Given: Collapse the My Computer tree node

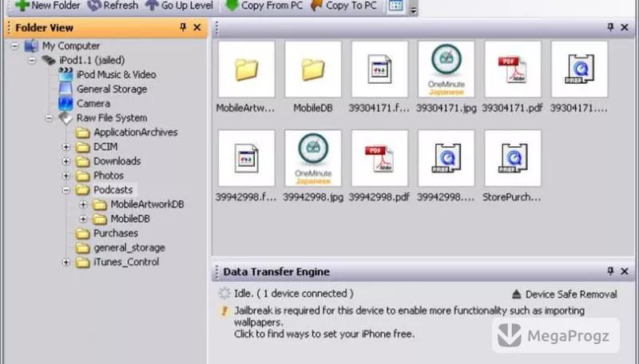Looking at the screenshot, I should pos(14,45).
